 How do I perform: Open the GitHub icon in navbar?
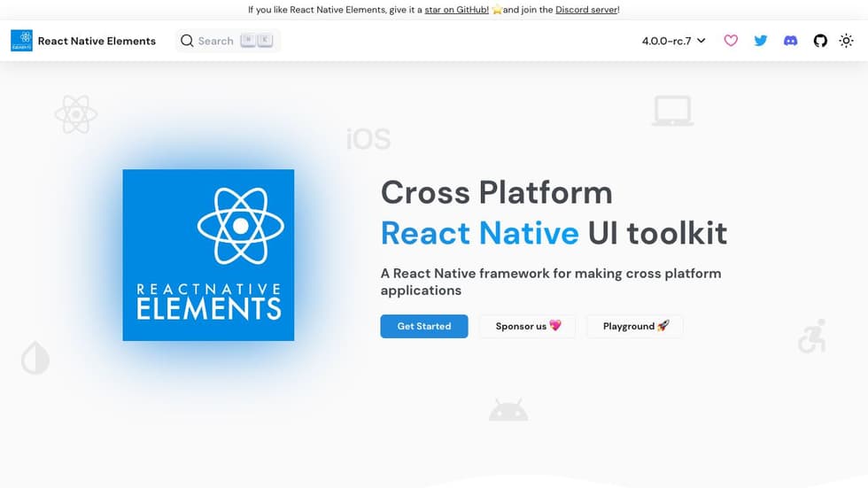[x=820, y=41]
